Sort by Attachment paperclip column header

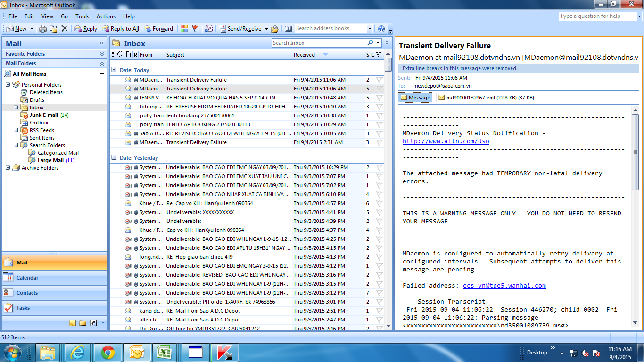coord(136,55)
